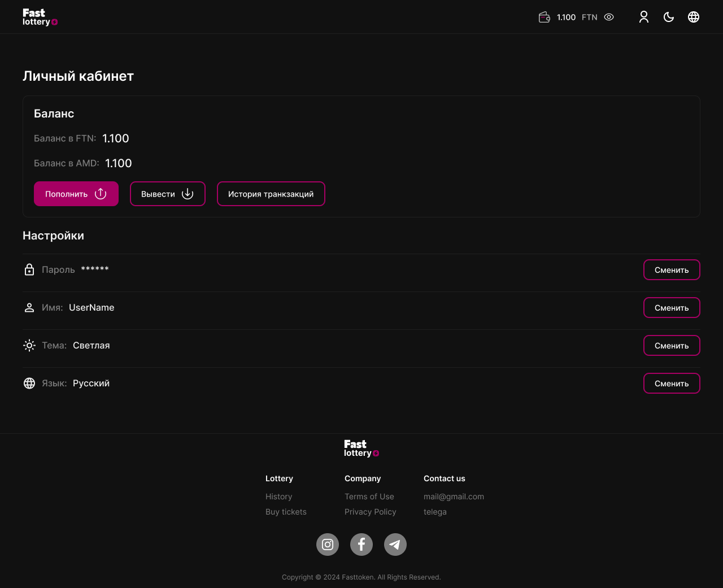723x588 pixels.
Task: Click the Вывести withdraw button
Action: (x=168, y=194)
